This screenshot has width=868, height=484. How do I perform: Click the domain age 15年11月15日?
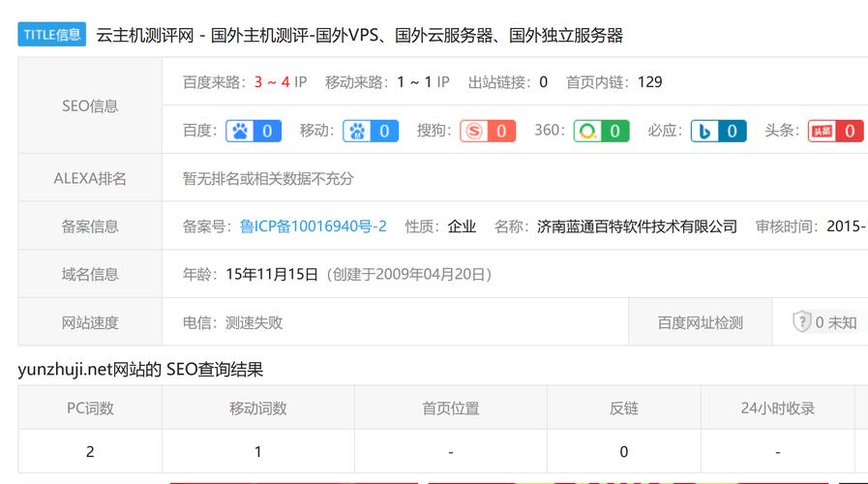[x=272, y=274]
